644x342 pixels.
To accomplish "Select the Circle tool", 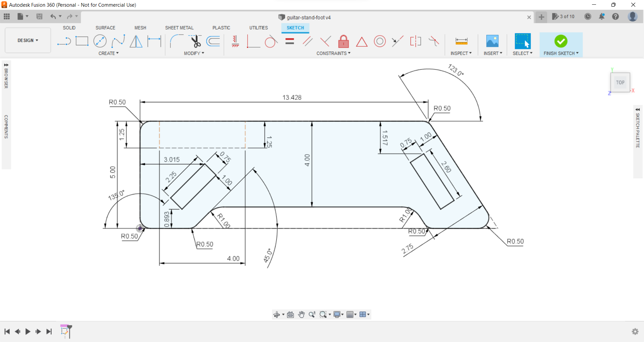I will [100, 41].
